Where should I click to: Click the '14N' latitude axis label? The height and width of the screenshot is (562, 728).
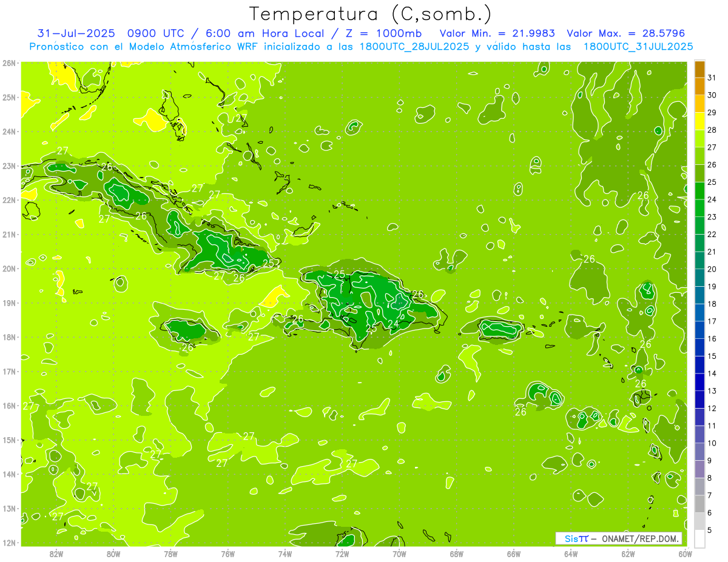9,474
